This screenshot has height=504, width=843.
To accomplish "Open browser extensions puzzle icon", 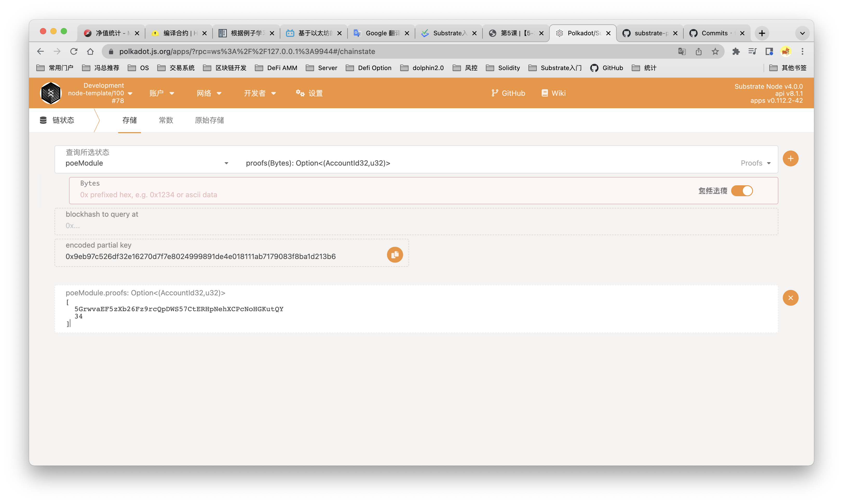I will pyautogui.click(x=736, y=52).
